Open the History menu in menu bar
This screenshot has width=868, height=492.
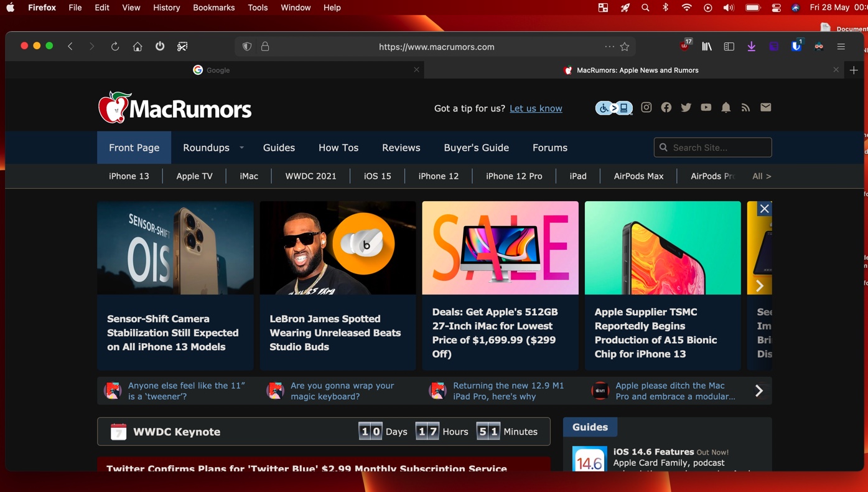coord(166,7)
